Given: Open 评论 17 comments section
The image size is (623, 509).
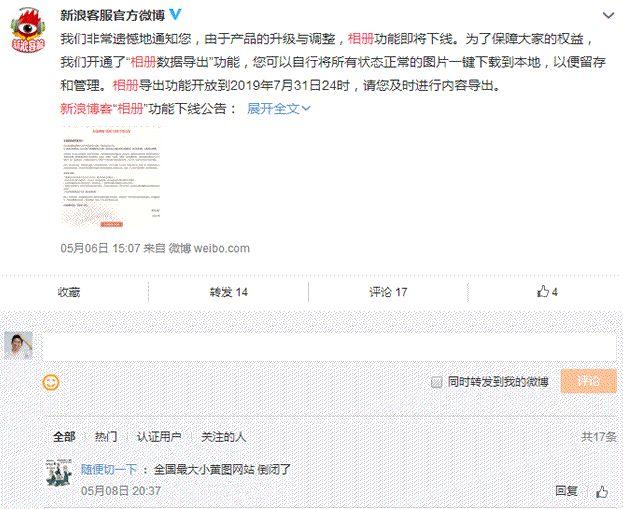Looking at the screenshot, I should (x=388, y=292).
